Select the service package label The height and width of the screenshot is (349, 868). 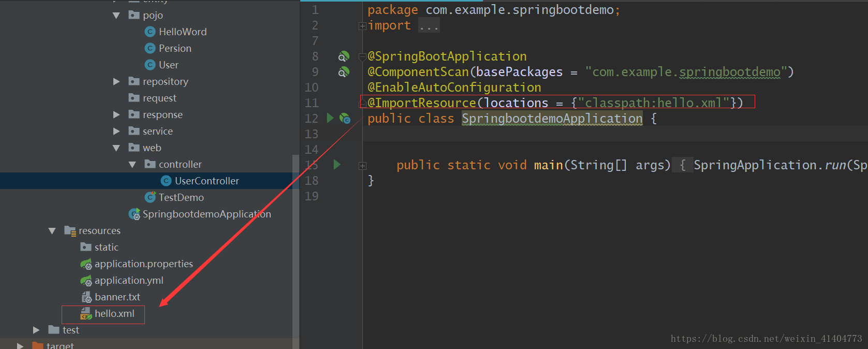158,131
